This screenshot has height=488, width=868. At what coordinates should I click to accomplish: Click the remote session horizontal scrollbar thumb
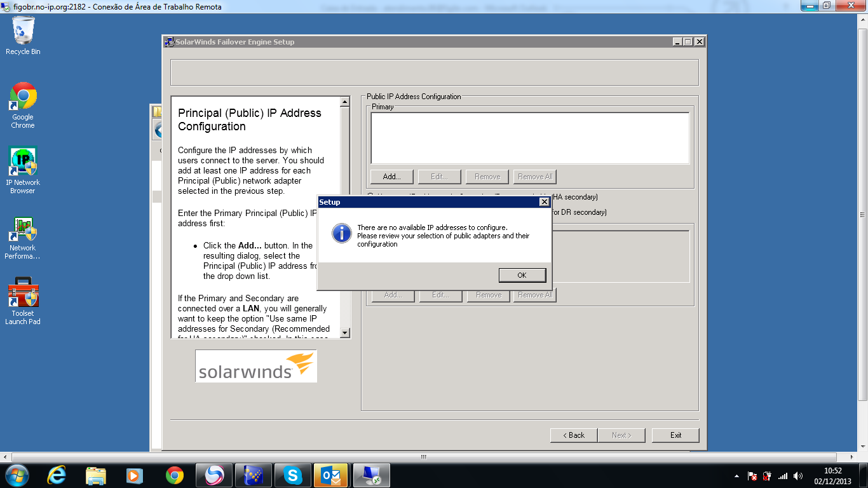[424, 456]
